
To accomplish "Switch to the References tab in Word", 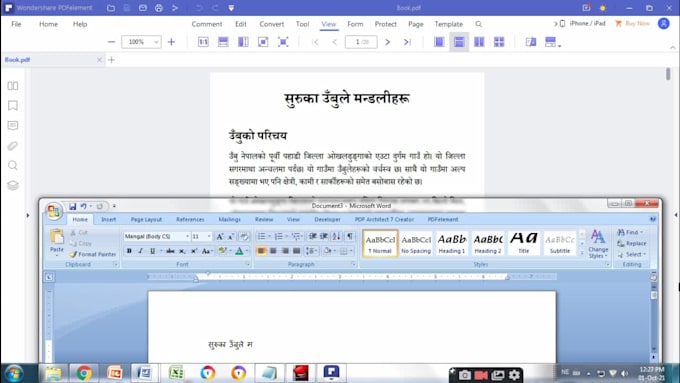I will (190, 219).
